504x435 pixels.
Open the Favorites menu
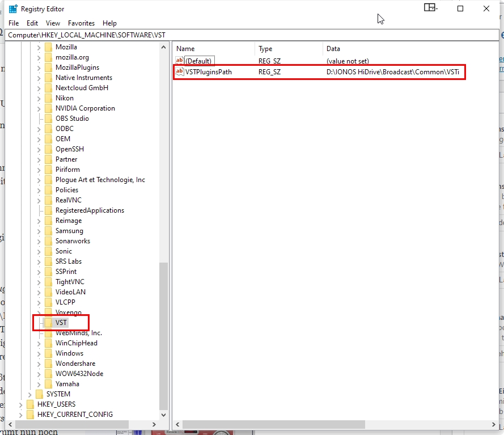click(x=81, y=23)
